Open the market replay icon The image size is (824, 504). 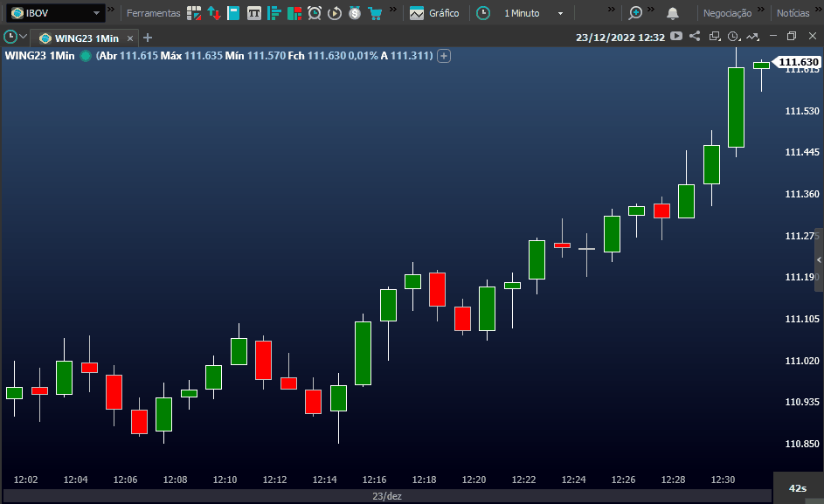coord(334,13)
